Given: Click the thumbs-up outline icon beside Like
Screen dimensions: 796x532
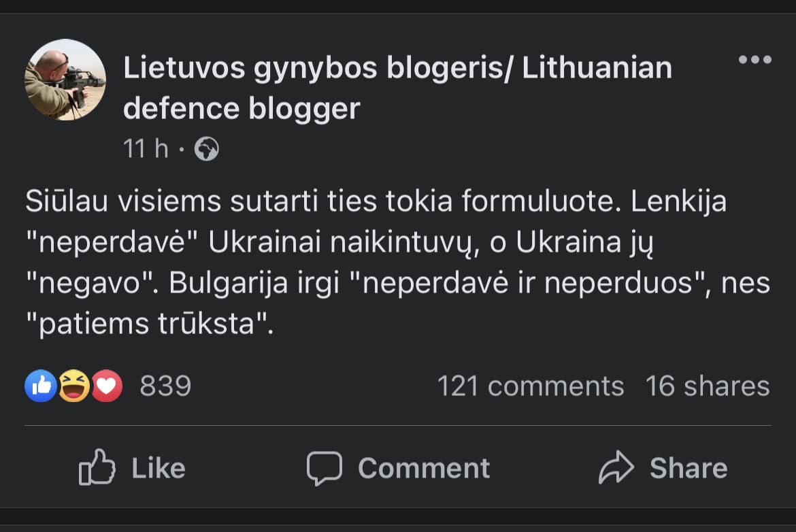Looking at the screenshot, I should 97,467.
